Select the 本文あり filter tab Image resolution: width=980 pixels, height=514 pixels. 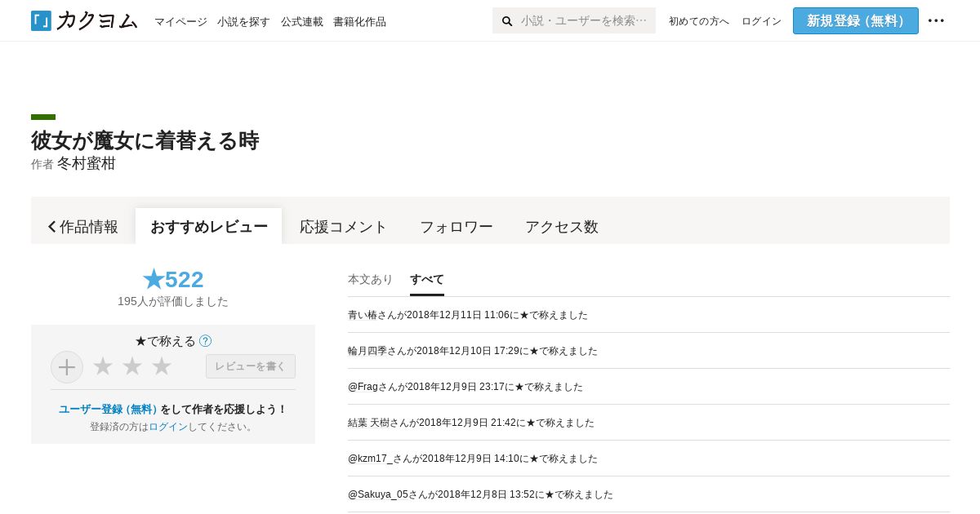pyautogui.click(x=371, y=279)
